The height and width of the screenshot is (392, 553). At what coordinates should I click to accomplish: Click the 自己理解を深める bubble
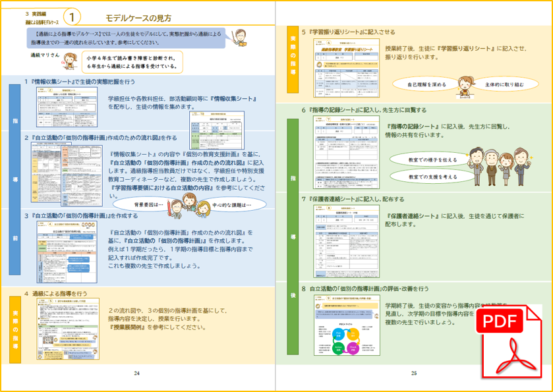pyautogui.click(x=426, y=84)
